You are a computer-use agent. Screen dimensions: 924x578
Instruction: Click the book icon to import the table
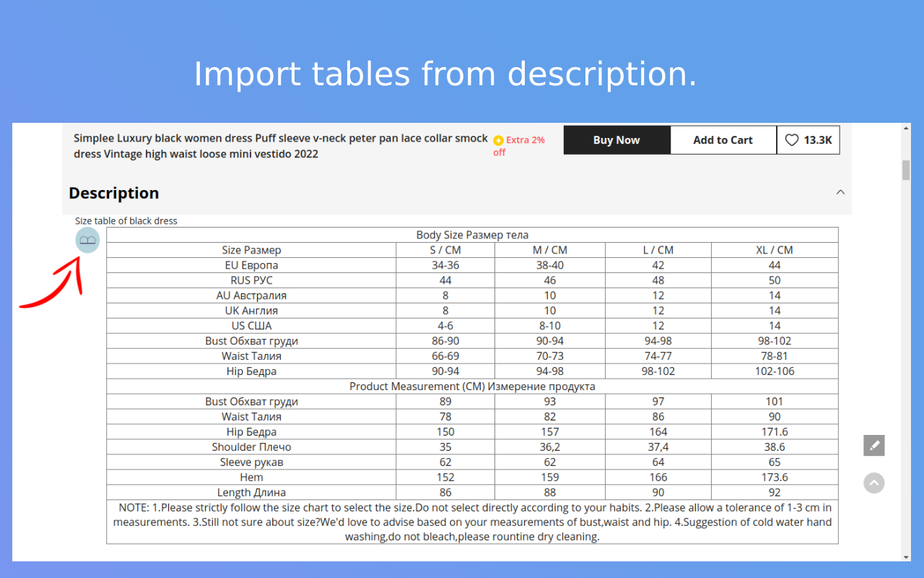point(87,240)
